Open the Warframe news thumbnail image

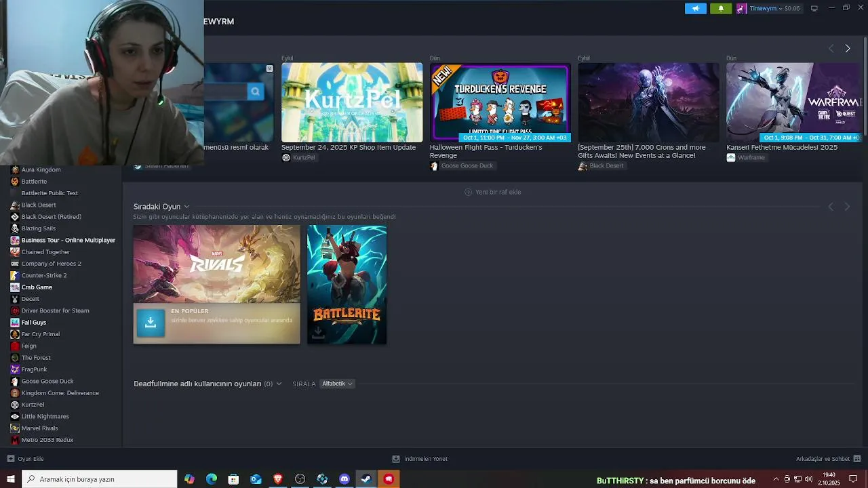(x=795, y=102)
